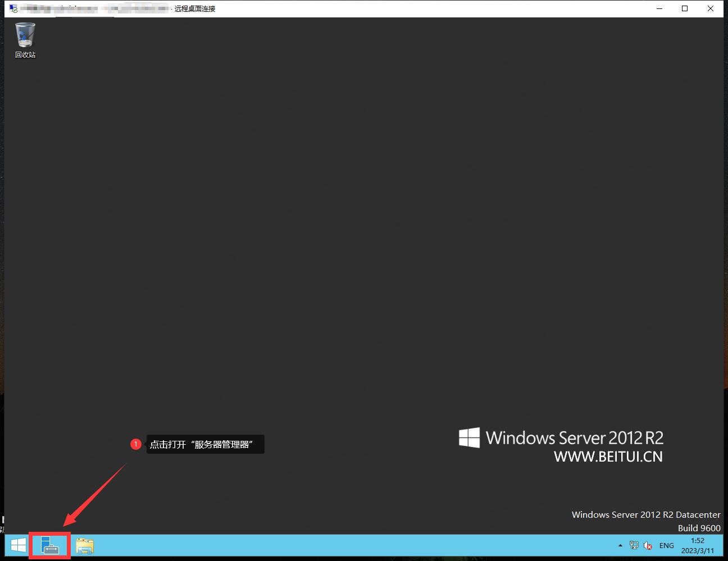The height and width of the screenshot is (561, 728).
Task: Show hidden tray icons arrow
Action: 620,545
